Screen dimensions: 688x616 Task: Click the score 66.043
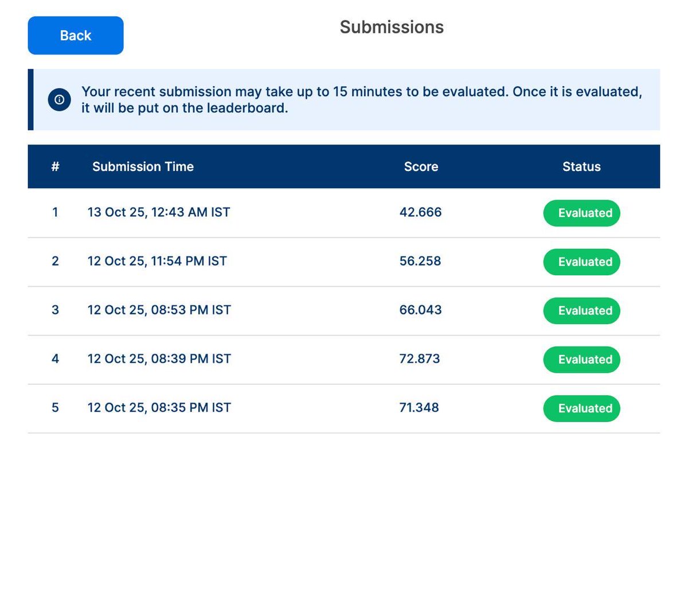420,310
